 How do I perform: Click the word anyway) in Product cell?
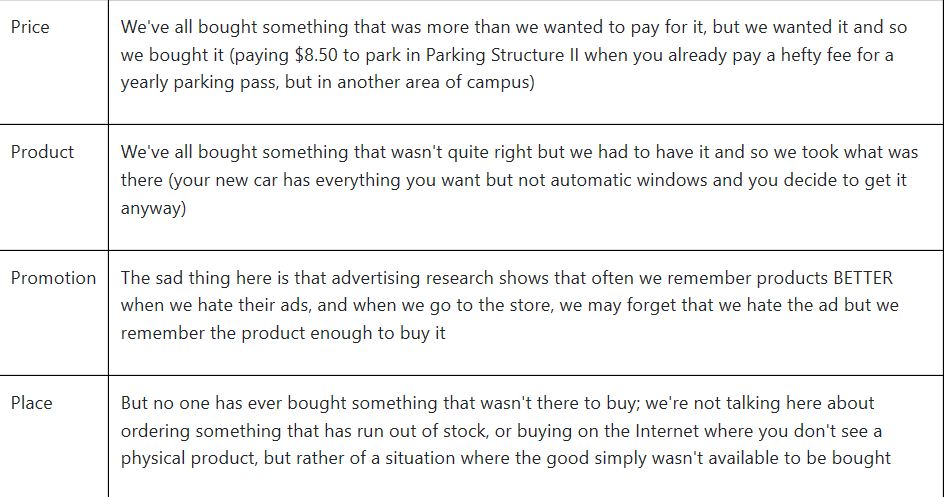pyautogui.click(x=154, y=208)
